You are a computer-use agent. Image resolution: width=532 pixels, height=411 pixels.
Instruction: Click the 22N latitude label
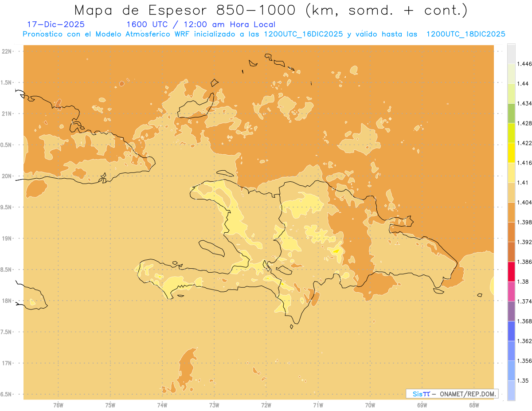point(7,51)
